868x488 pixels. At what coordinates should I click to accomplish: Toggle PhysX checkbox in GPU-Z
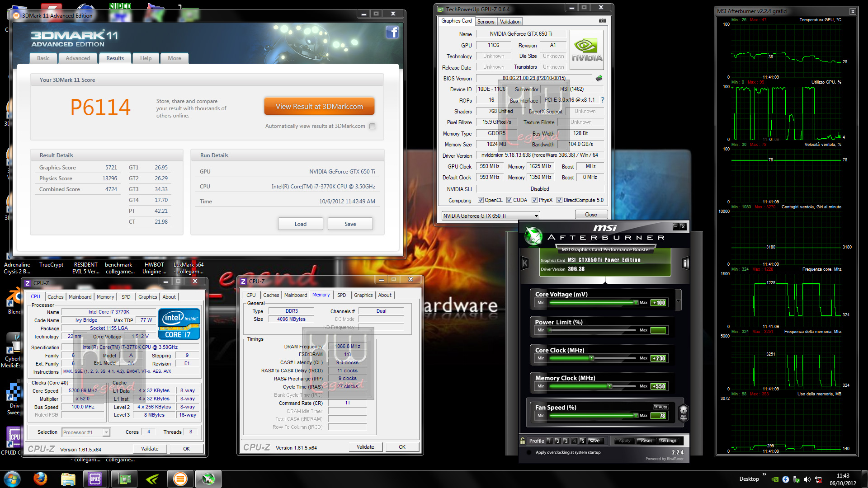point(534,200)
